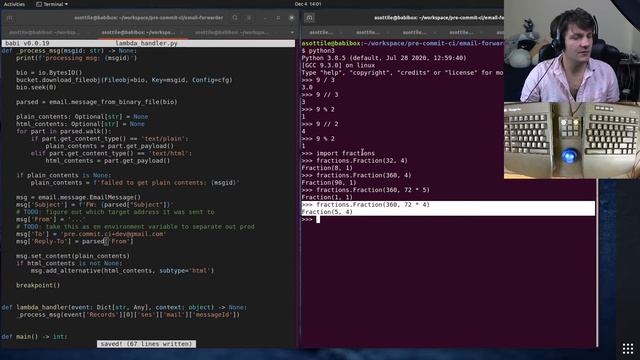Click the highlighted 'fractions.Fraction(360, 72 * 4)' line

(366, 205)
